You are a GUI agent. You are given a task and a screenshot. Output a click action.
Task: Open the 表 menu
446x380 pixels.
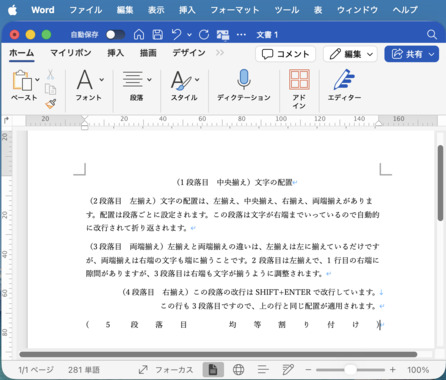[x=318, y=10]
